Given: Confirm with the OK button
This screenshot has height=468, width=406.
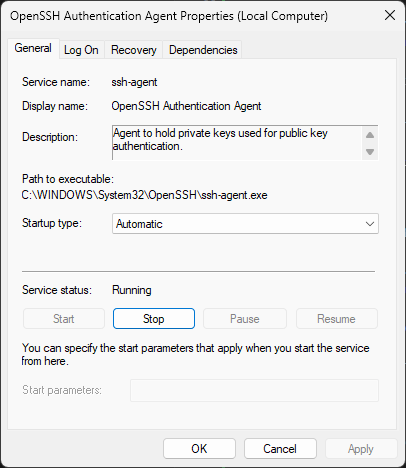Looking at the screenshot, I should [199, 449].
